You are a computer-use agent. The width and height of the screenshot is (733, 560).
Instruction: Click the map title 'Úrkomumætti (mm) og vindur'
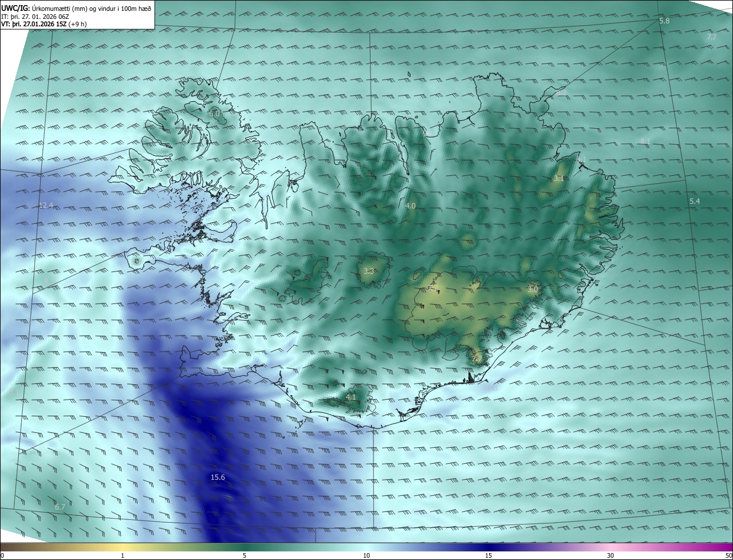coord(73,7)
